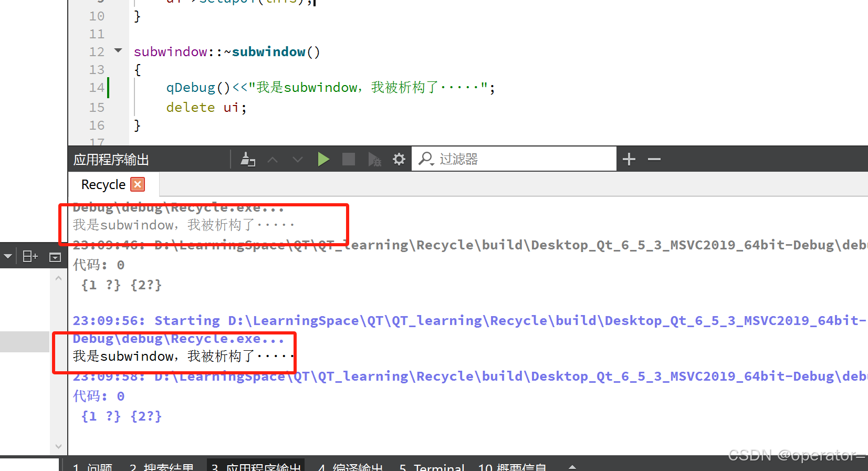Go to next item with down chevron
This screenshot has height=471, width=868.
coord(298,159)
